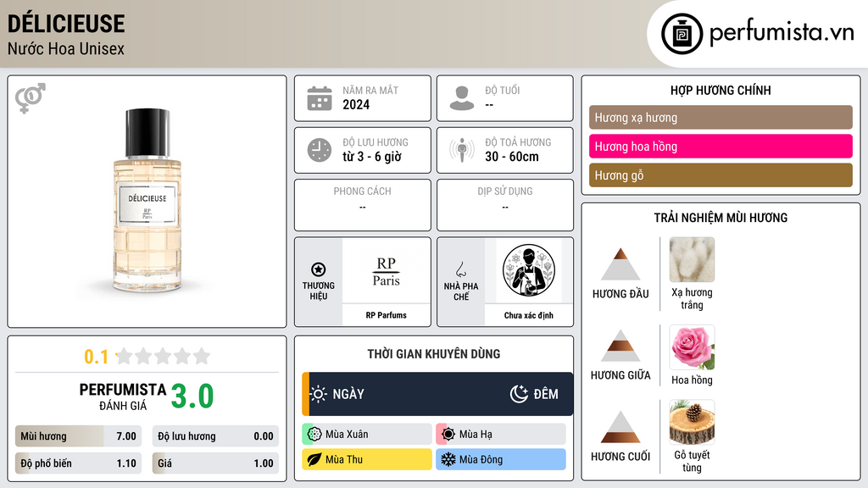Screen dimensions: 868x488
Task: Click the projection value 30 - 60cm
Action: pyautogui.click(x=512, y=157)
